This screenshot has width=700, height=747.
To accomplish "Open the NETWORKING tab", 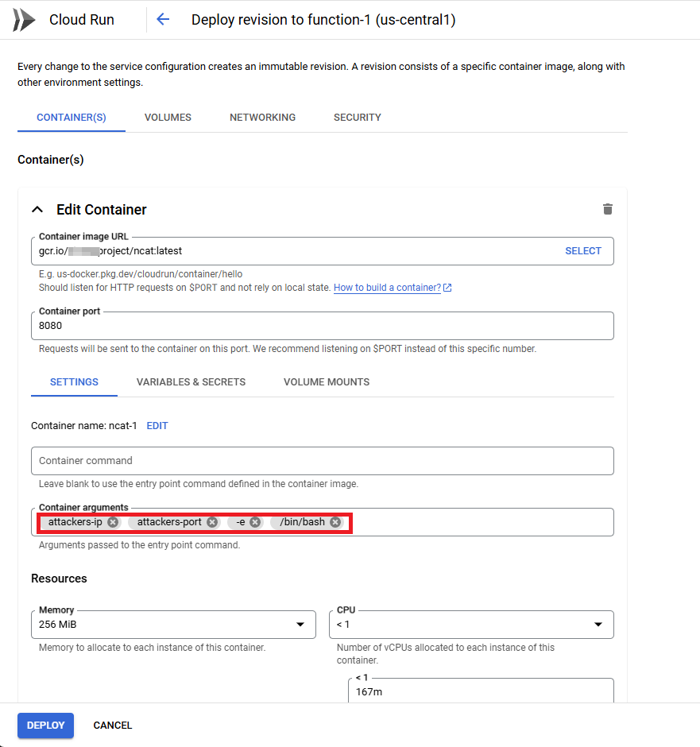I will 262,117.
